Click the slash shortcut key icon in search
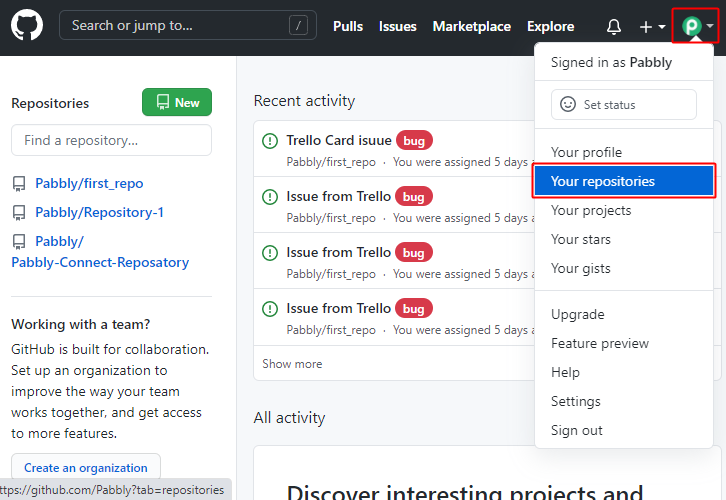This screenshot has height=500, width=726. 298,25
